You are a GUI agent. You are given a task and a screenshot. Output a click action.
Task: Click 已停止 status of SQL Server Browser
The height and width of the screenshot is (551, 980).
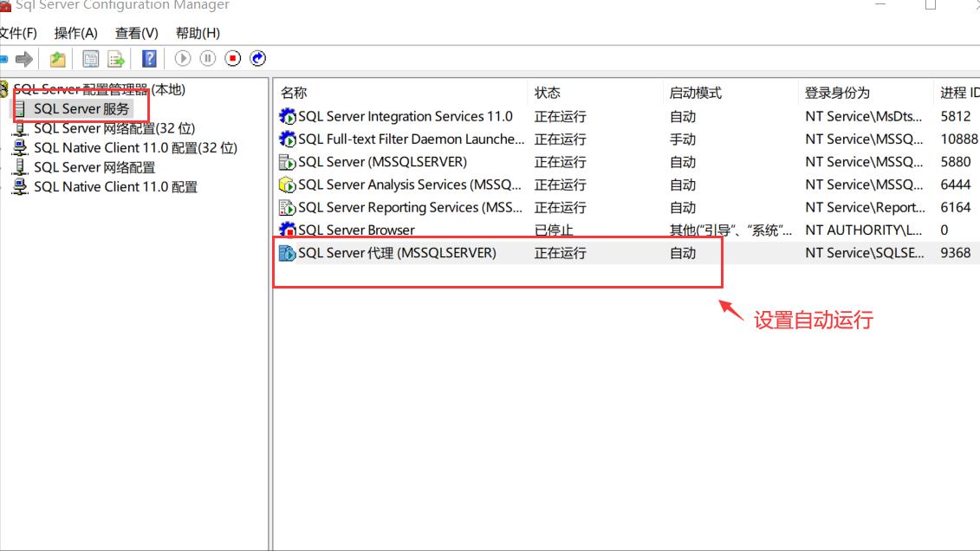(554, 230)
